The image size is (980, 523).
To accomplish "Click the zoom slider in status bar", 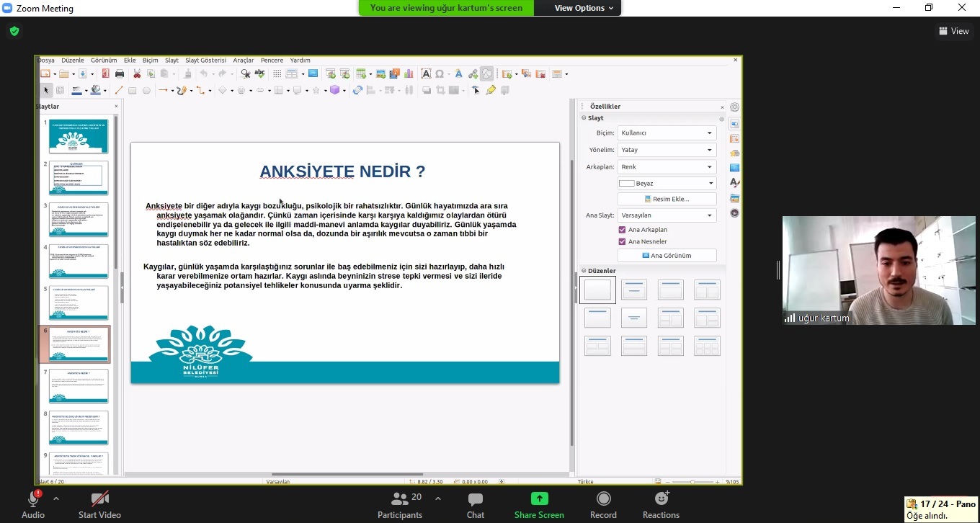I will [x=692, y=481].
